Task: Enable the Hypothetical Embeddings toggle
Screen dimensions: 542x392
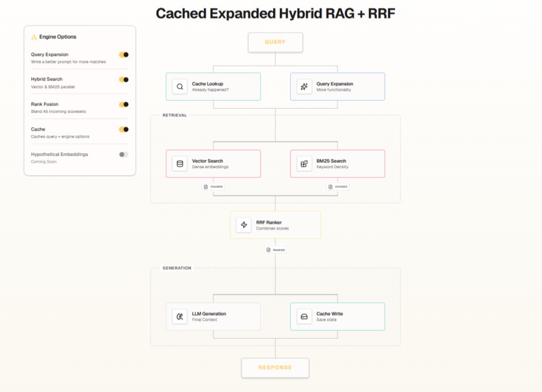Action: tap(124, 155)
